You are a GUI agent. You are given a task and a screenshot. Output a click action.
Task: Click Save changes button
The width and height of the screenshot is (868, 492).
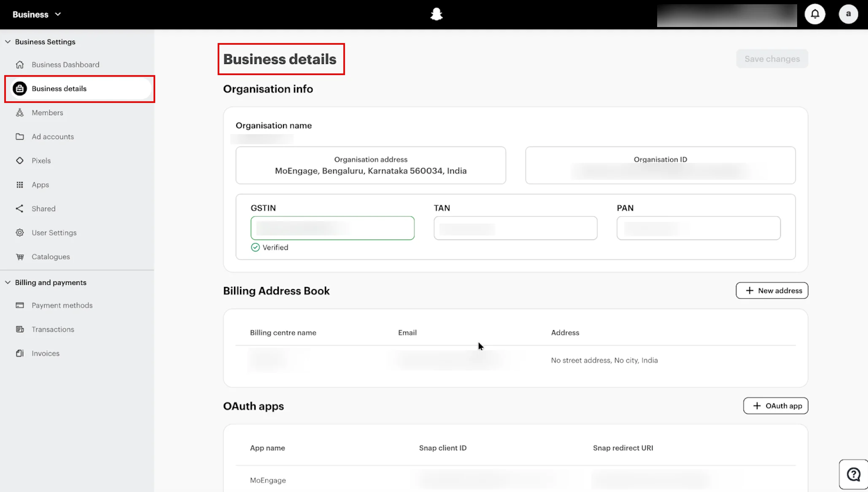pyautogui.click(x=772, y=59)
